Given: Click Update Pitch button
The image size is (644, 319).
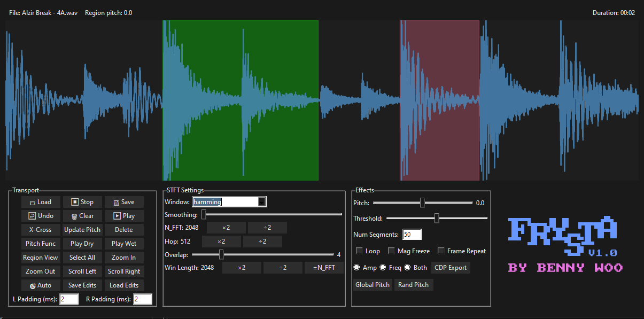Looking at the screenshot, I should coord(82,230).
